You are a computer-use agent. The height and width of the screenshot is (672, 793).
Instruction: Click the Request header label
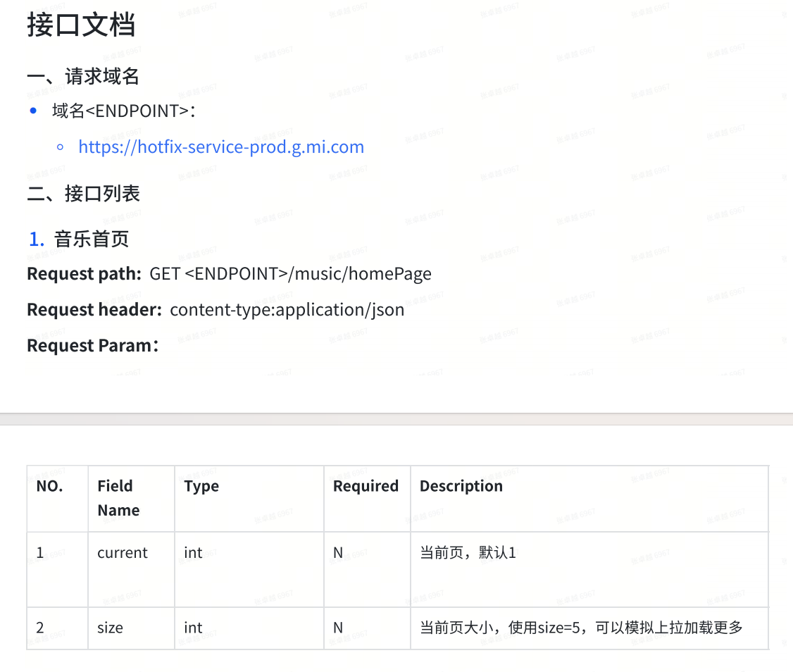pos(90,309)
